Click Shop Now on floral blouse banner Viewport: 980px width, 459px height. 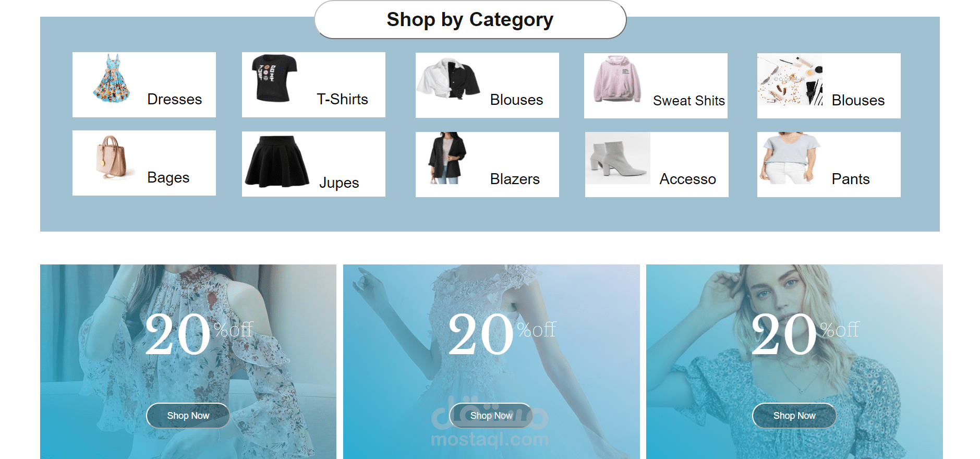pyautogui.click(x=188, y=416)
